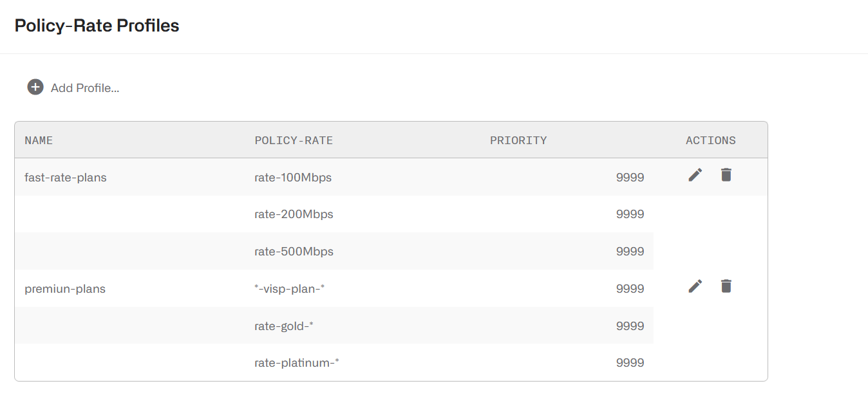Click the Policy-Rate Profiles heading
868x415 pixels.
[97, 26]
